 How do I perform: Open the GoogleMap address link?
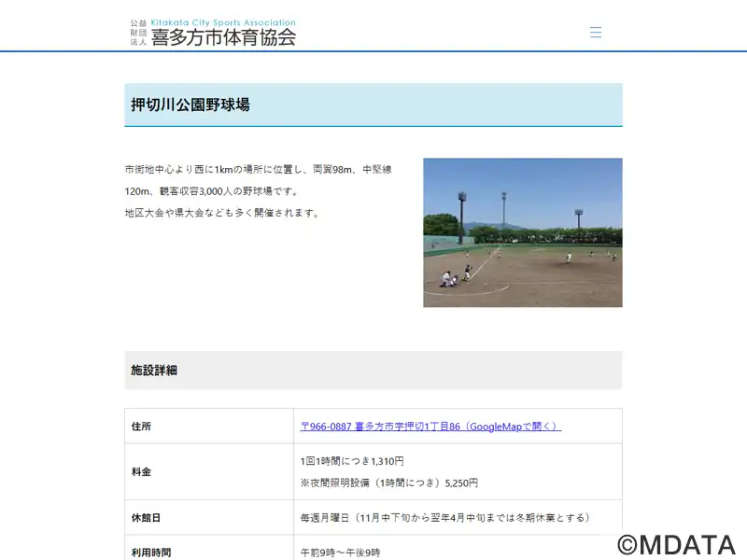point(430,427)
